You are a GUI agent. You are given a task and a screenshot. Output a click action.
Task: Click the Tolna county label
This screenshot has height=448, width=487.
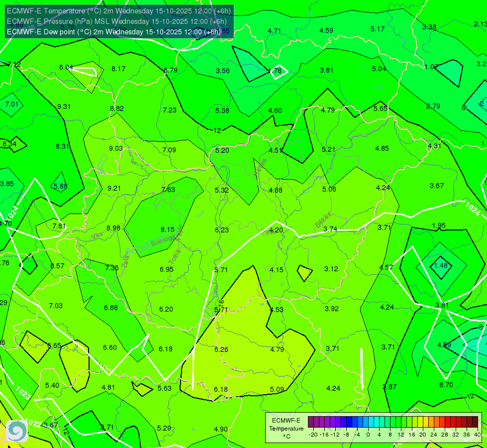click(x=175, y=257)
